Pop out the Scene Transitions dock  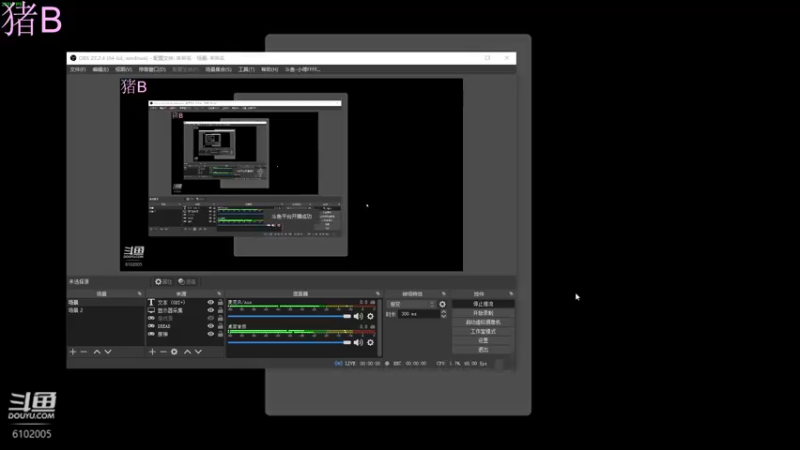[x=443, y=294]
